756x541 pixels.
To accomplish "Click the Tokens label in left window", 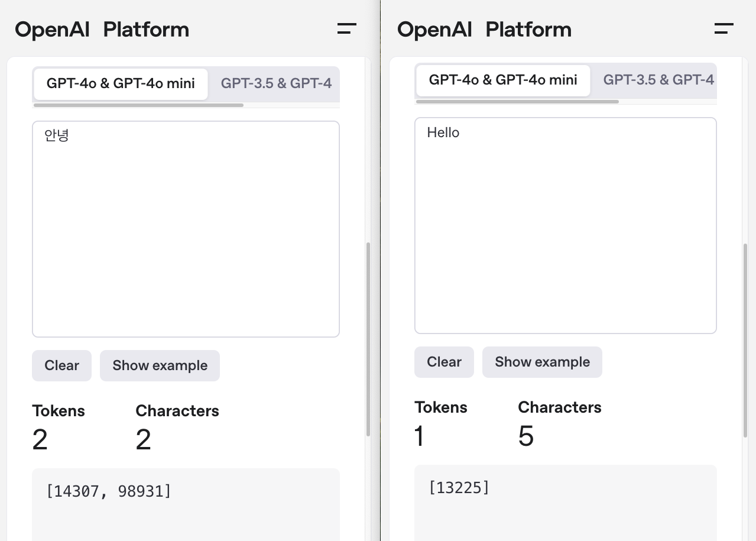I will [59, 411].
